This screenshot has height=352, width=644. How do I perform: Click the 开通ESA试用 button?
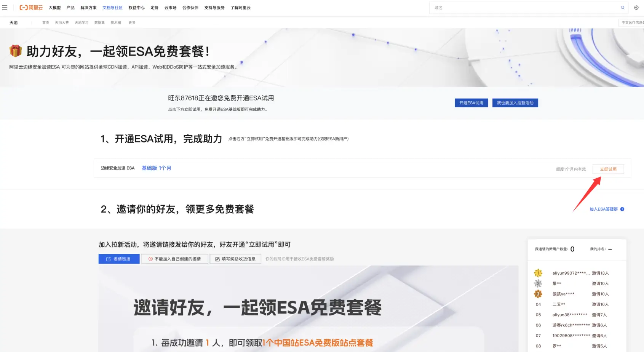471,102
